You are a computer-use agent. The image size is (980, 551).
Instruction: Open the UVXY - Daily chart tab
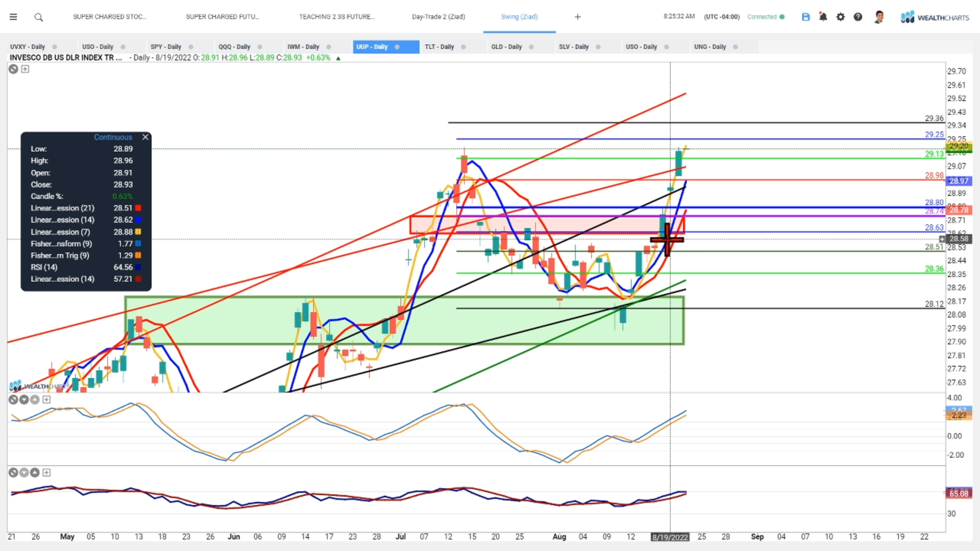[28, 47]
